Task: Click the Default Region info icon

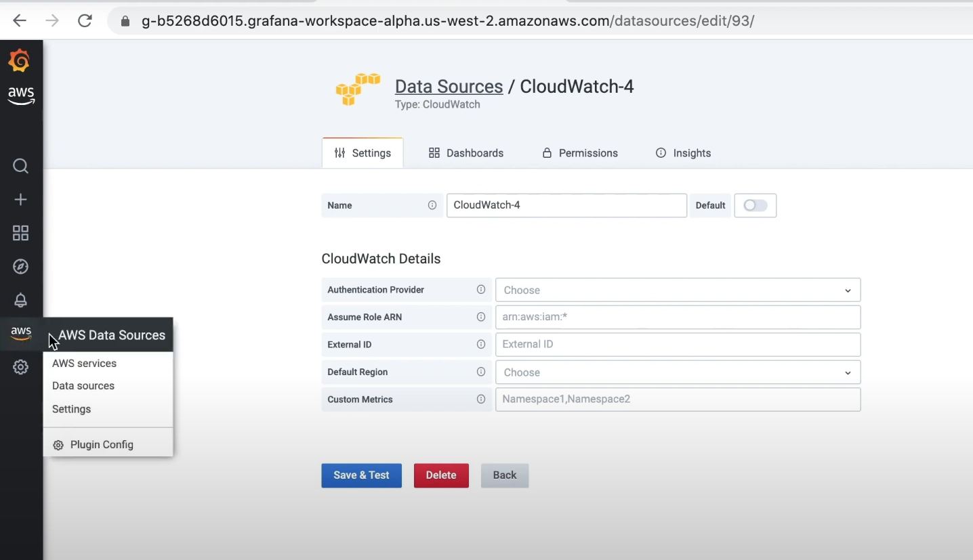Action: 481,372
